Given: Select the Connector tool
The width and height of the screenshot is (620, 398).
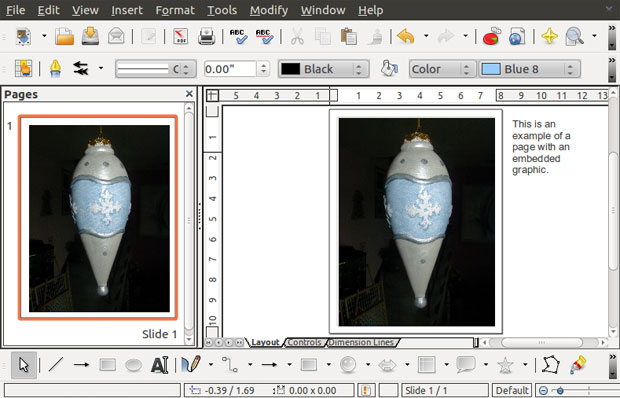Looking at the screenshot, I should click(x=230, y=364).
